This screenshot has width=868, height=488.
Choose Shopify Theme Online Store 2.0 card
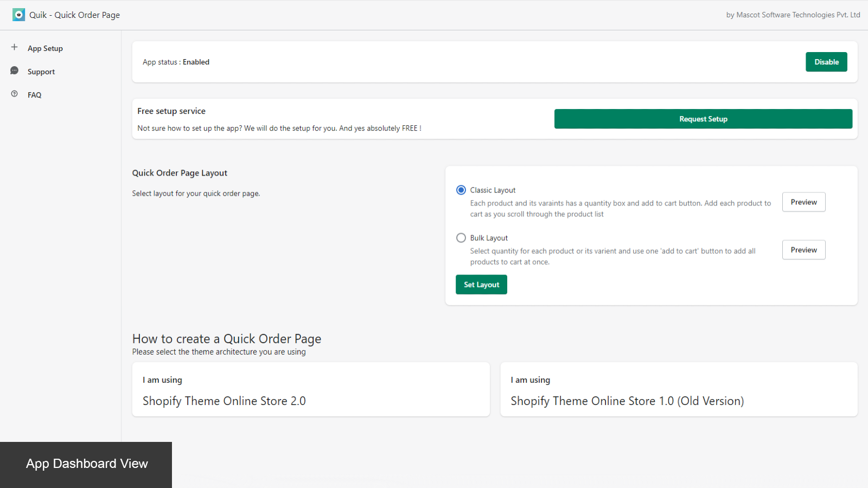coord(311,389)
